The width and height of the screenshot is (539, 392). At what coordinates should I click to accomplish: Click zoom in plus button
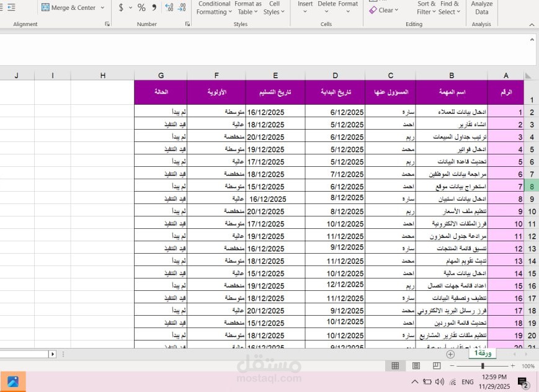click(512, 366)
